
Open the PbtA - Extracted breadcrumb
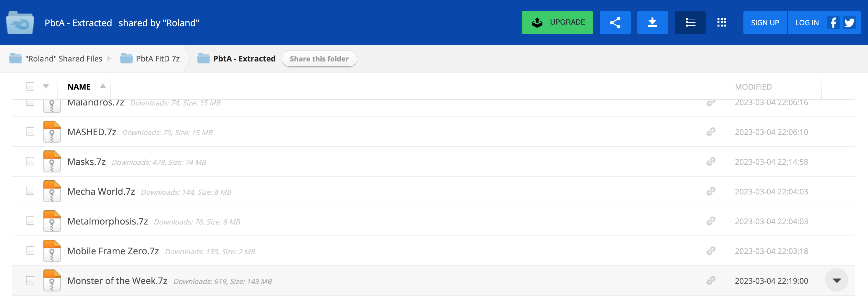tap(244, 59)
